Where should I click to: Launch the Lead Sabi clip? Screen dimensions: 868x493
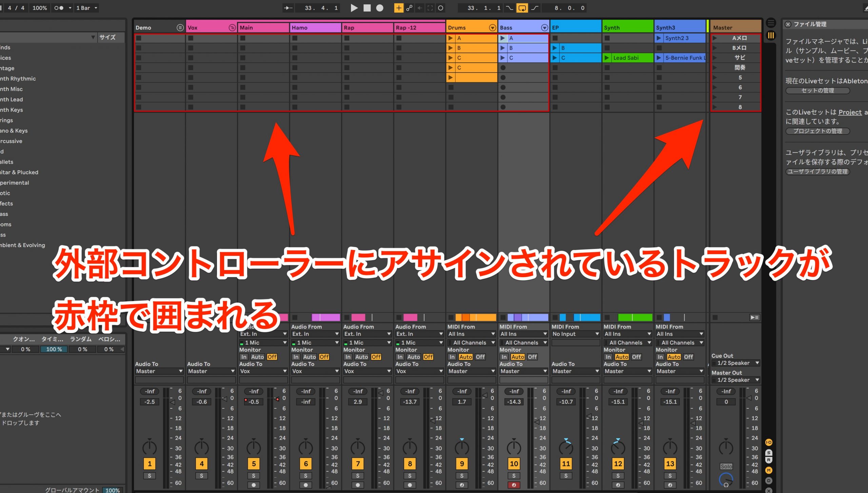[x=607, y=58]
